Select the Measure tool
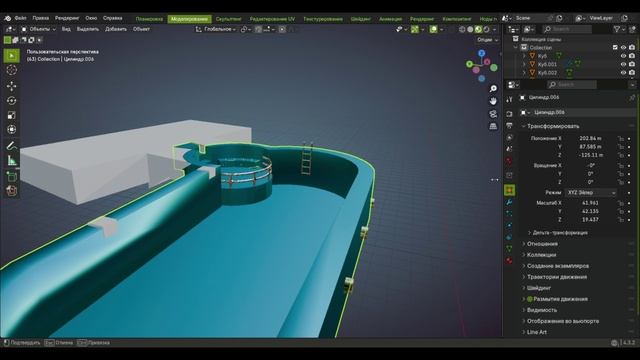The height and width of the screenshot is (360, 640). [x=11, y=161]
